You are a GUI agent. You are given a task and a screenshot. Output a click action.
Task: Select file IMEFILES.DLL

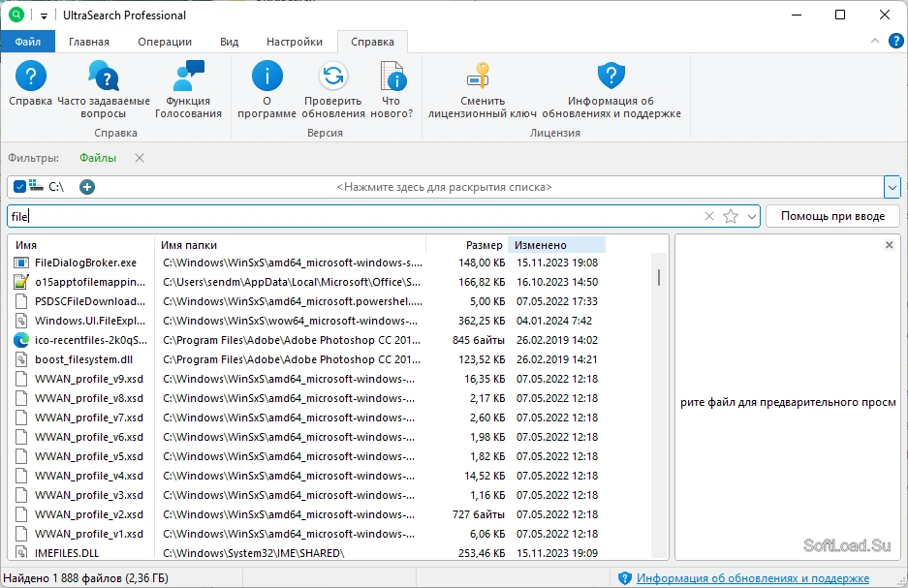click(67, 553)
